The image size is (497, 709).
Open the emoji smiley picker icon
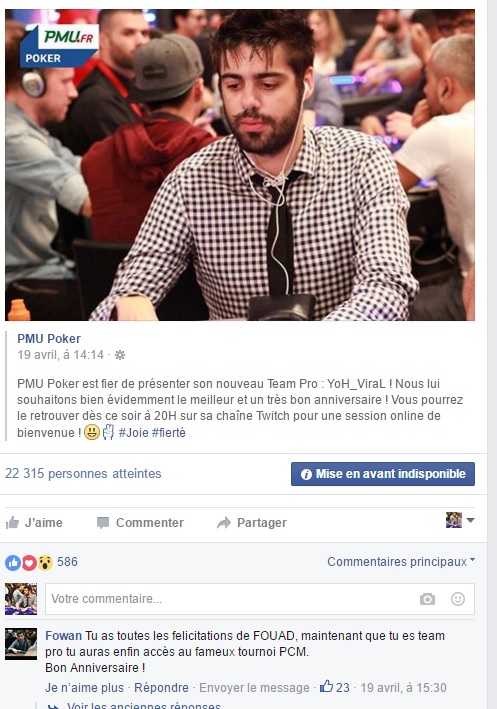point(458,599)
